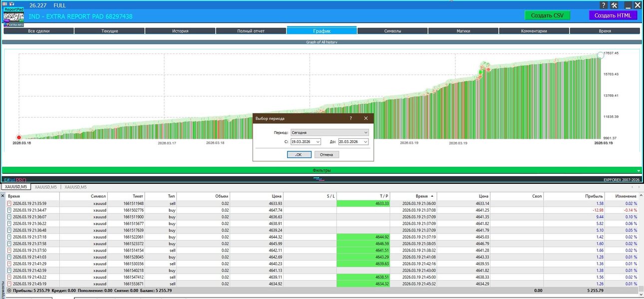
Task: Switch to the far right Время tab
Action: [x=605, y=31]
